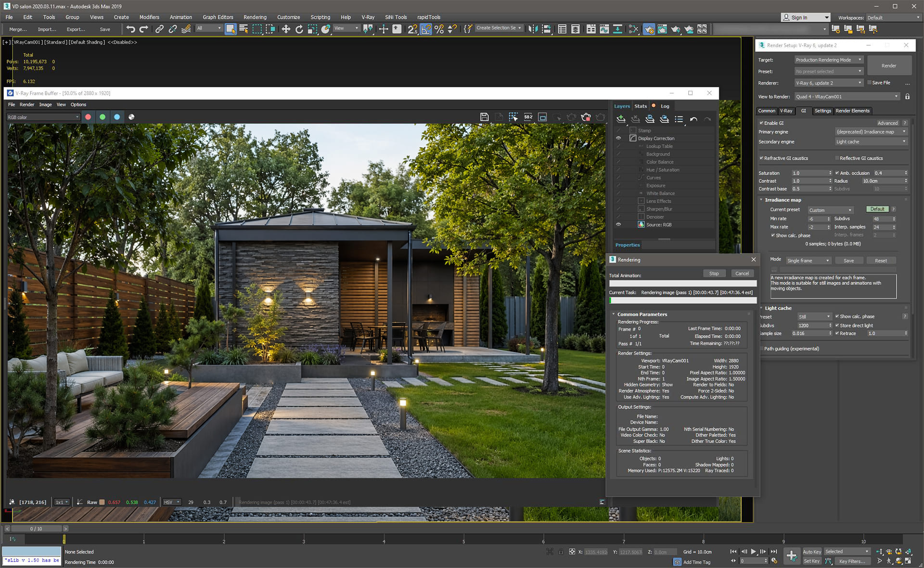Stop the current rendering
Image resolution: width=924 pixels, height=568 pixels.
[x=714, y=273]
